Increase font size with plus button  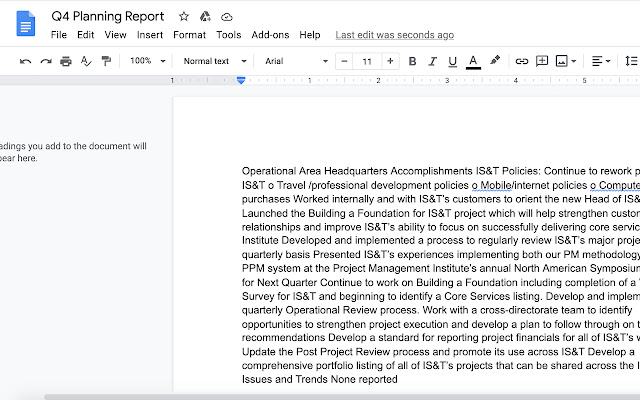coord(390,61)
